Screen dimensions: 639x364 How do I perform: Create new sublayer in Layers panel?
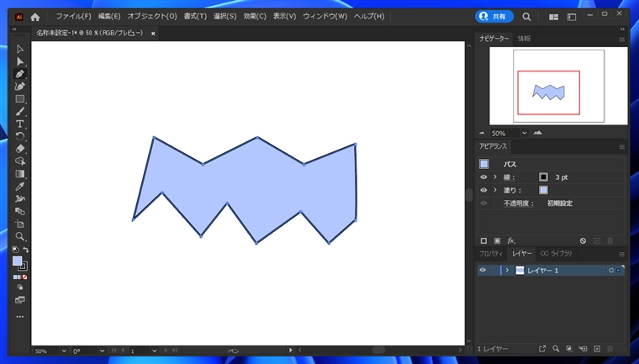click(x=584, y=349)
